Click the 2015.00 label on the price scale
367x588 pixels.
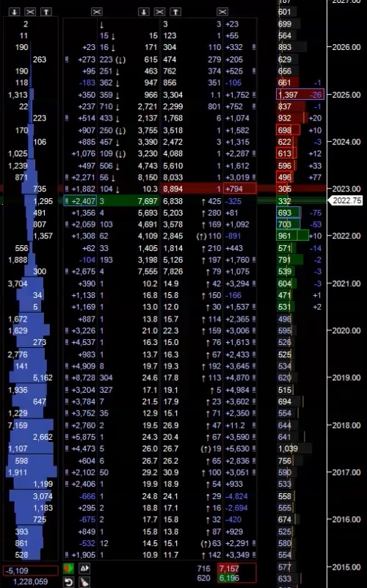(346, 567)
